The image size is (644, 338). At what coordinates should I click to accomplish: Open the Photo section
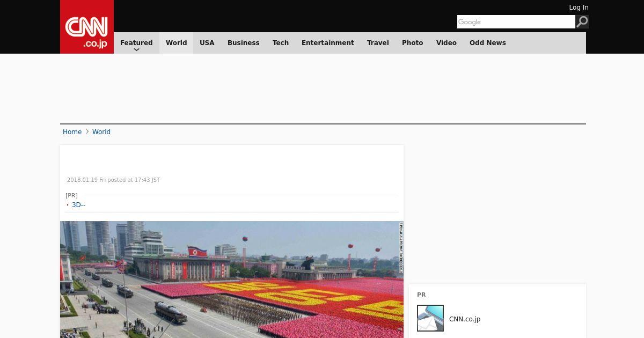click(413, 43)
